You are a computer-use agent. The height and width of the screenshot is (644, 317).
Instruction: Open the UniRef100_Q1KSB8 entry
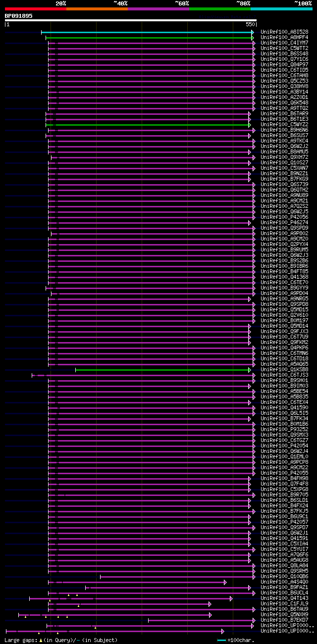284,370
